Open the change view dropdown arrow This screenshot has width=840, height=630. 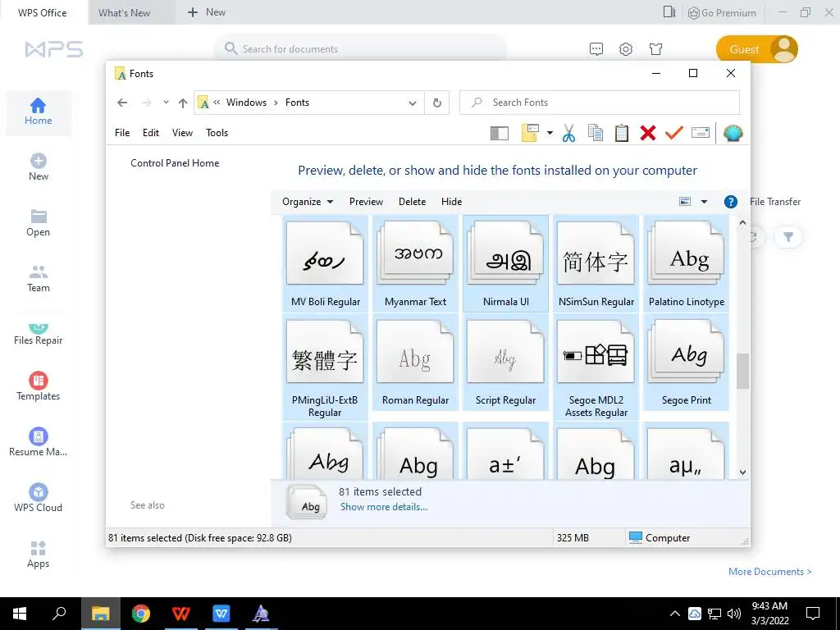[704, 202]
